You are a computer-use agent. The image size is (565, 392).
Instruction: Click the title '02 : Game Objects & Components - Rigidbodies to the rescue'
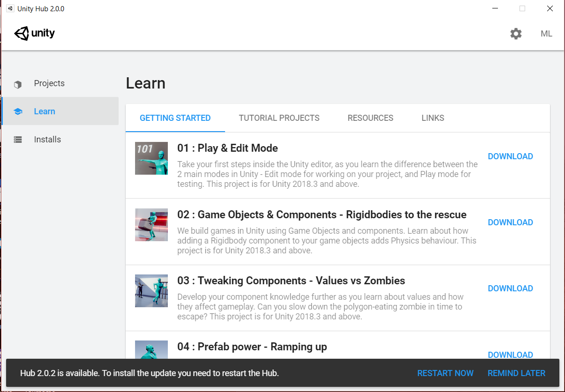pos(322,214)
